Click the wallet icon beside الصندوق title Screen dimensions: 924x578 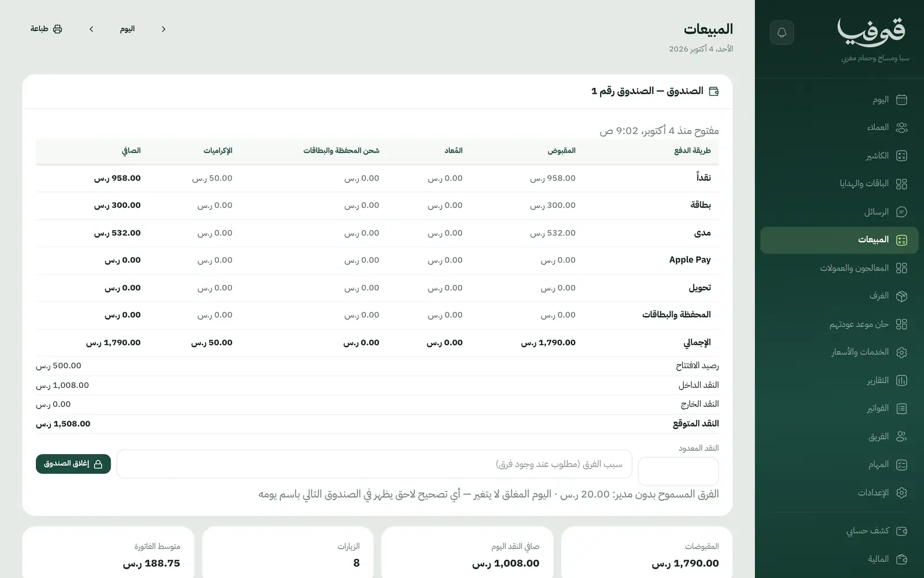tap(714, 91)
